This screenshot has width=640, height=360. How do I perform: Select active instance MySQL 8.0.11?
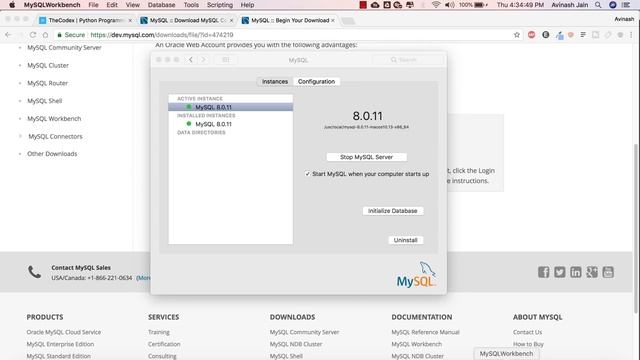[231, 107]
